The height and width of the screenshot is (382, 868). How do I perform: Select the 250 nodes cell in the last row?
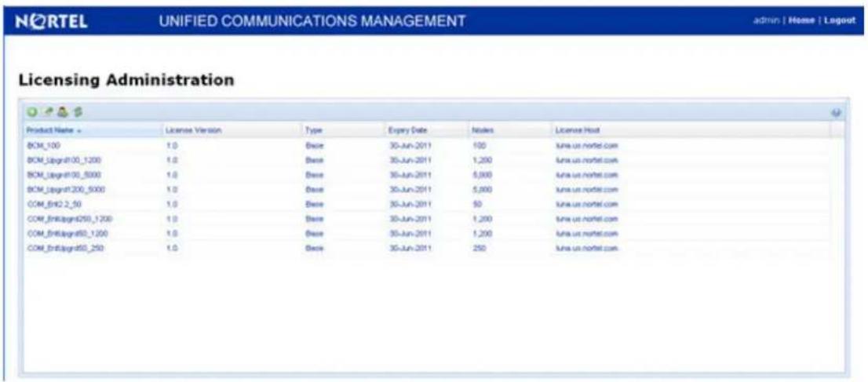click(x=478, y=248)
